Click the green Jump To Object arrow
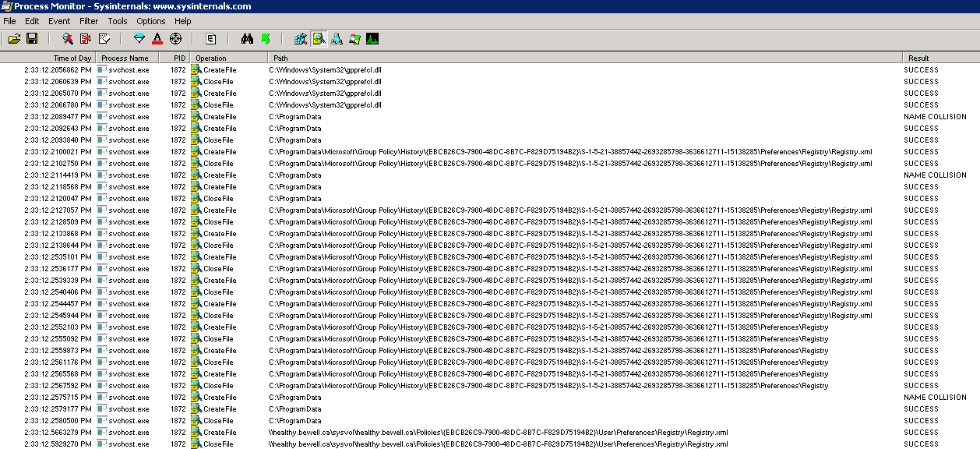The height and width of the screenshot is (449, 980). coord(265,38)
